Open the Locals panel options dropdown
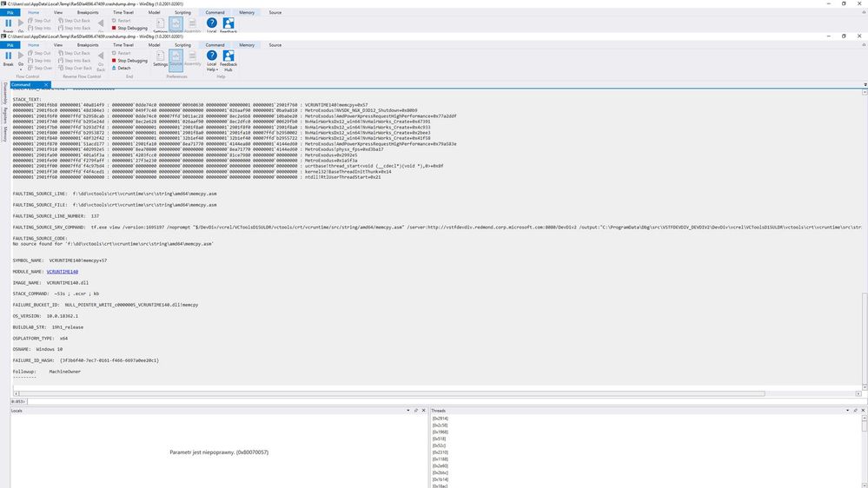 click(x=408, y=411)
